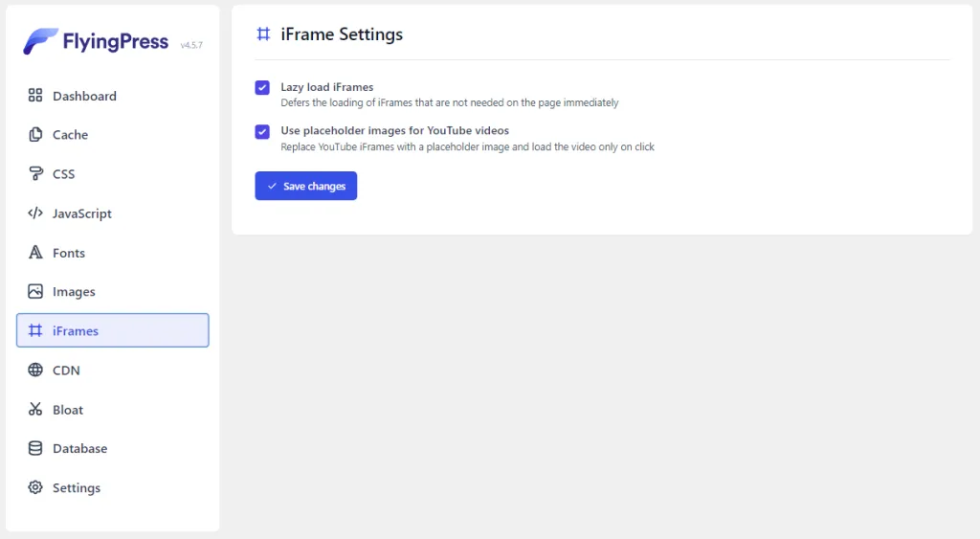Click the Fonts letter icon
The height and width of the screenshot is (539, 980).
(35, 253)
